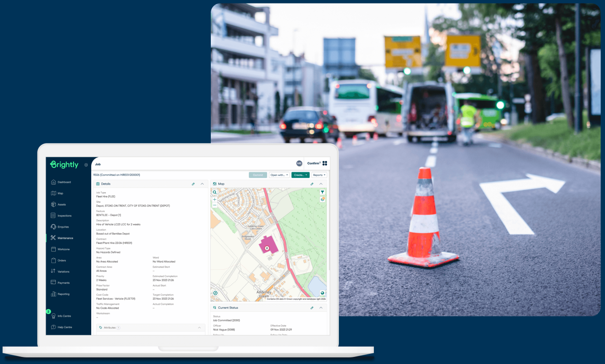Open the Dashboard from the sidebar

pos(64,182)
